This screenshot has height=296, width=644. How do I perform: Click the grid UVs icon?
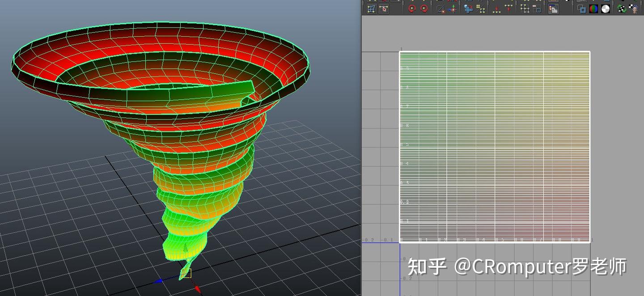[x=537, y=9]
